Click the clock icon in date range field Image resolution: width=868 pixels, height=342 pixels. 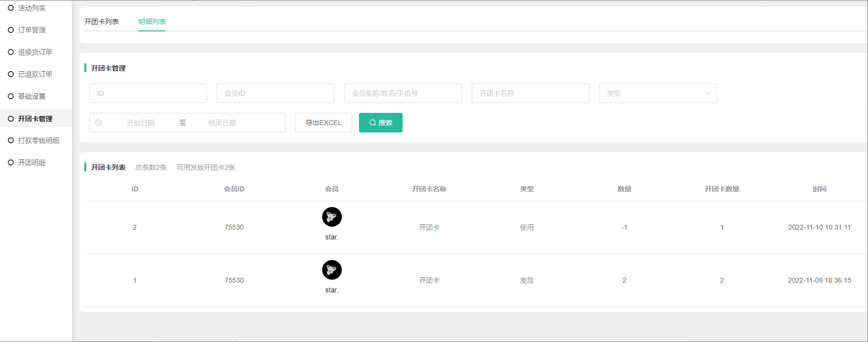click(99, 123)
